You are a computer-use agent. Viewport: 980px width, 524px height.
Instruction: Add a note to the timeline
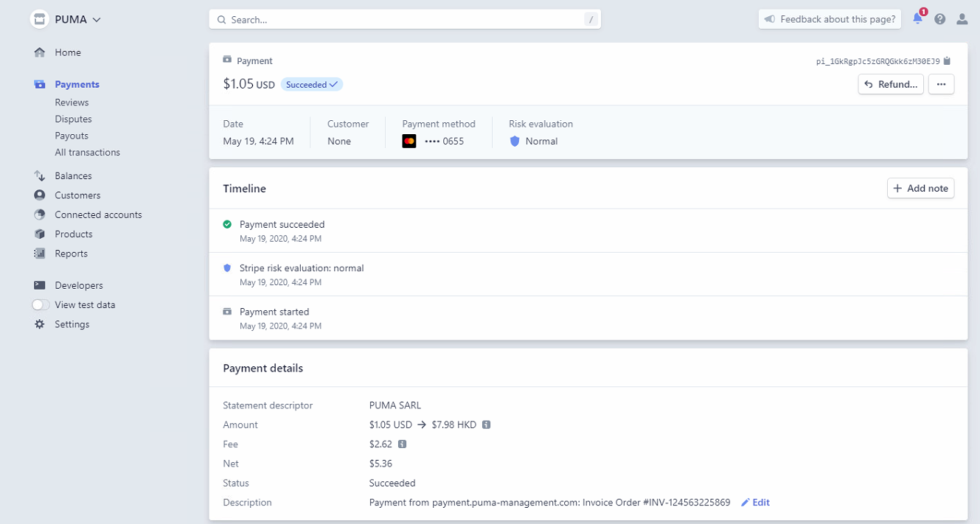click(x=920, y=189)
